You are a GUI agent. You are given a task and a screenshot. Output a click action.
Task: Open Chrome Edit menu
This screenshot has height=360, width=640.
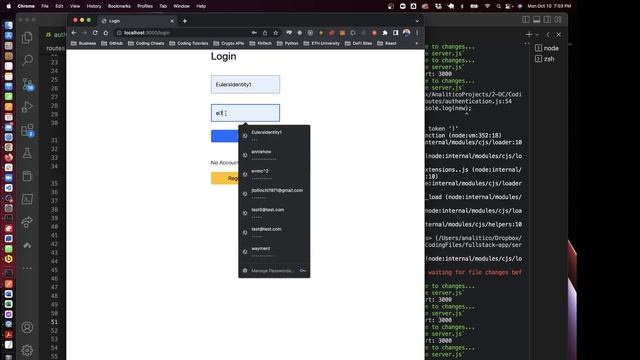click(x=59, y=6)
